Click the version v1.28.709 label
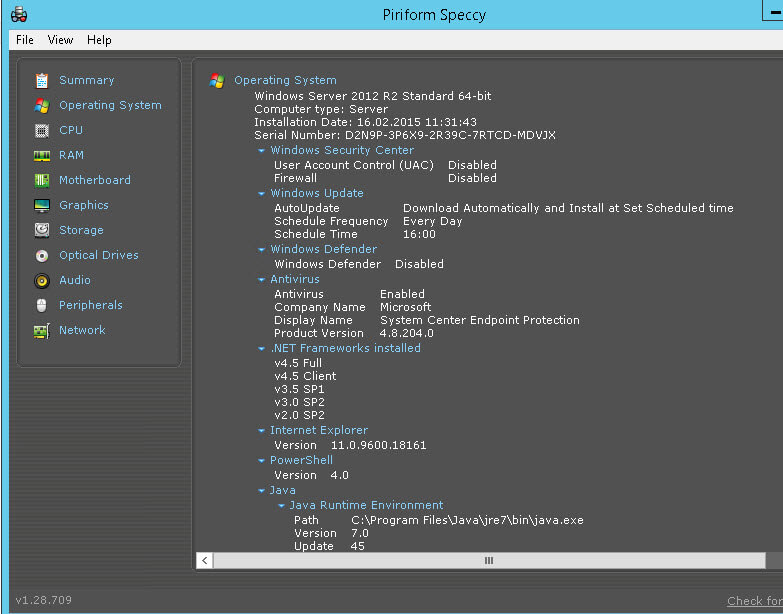Image resolution: width=783 pixels, height=614 pixels. tap(44, 600)
